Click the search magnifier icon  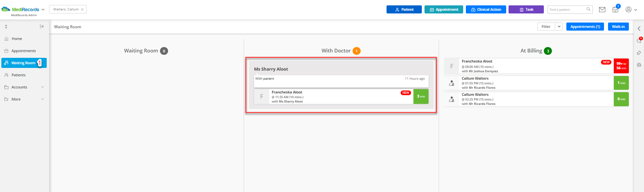589,9
